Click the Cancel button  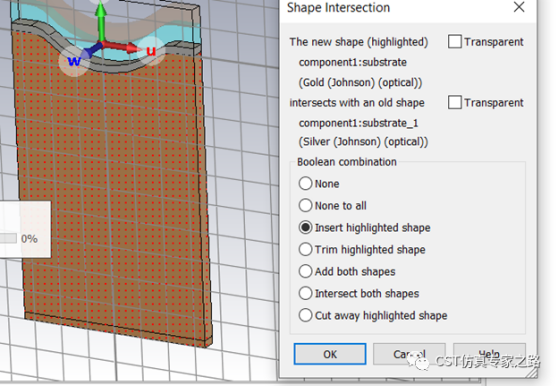(x=409, y=354)
